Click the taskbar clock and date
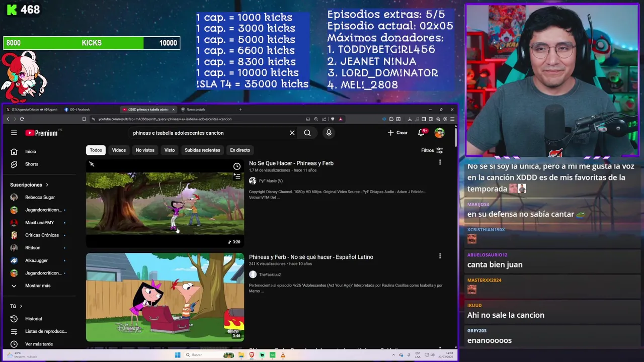The height and width of the screenshot is (362, 644). coord(445,355)
